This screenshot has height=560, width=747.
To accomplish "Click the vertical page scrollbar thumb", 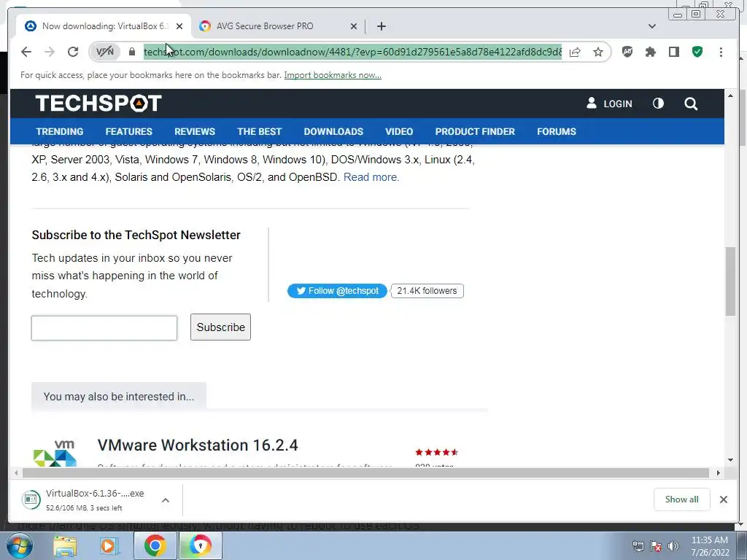I will point(731,281).
